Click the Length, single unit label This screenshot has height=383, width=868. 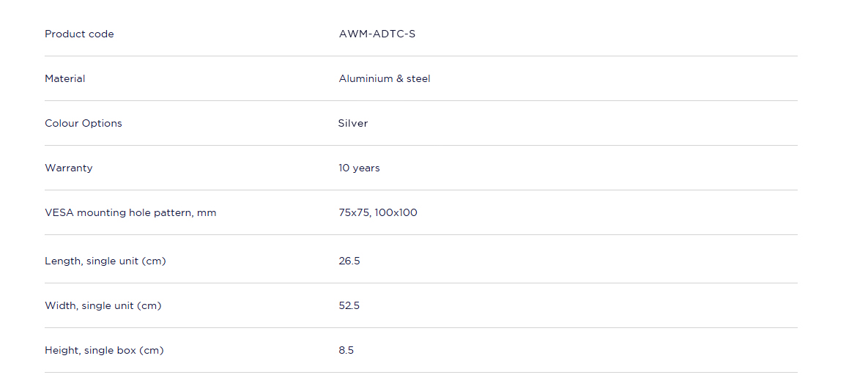coord(105,261)
